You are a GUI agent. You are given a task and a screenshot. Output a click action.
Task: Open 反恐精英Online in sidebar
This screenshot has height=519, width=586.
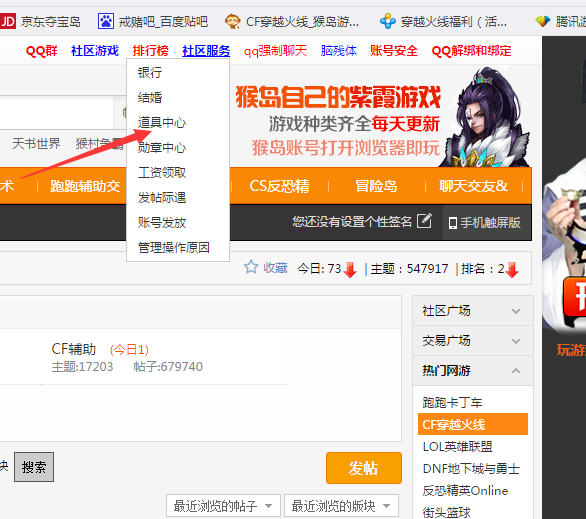[x=465, y=491]
